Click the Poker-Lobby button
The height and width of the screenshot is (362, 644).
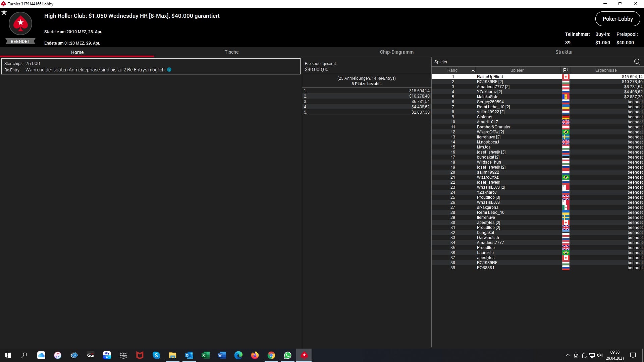tap(618, 19)
